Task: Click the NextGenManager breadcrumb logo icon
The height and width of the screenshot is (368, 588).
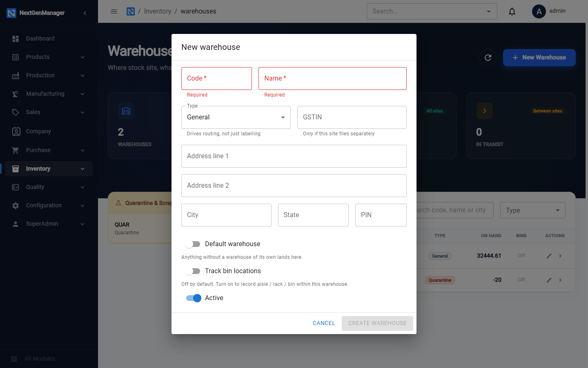Action: coord(131,11)
